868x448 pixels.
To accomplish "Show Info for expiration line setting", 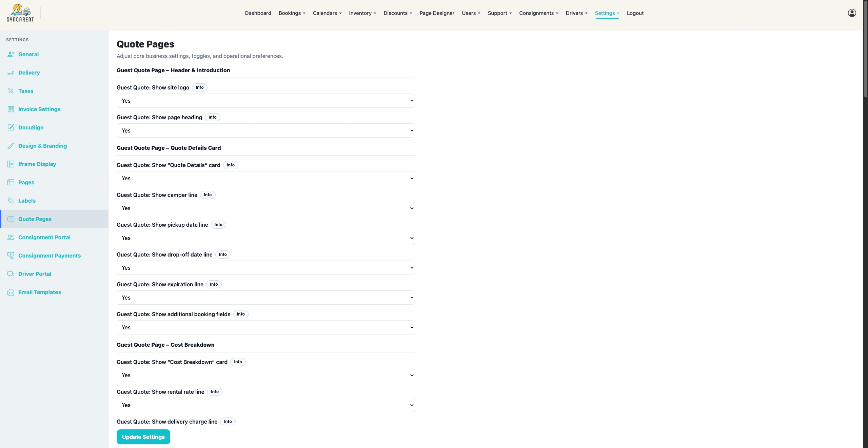I will point(214,284).
